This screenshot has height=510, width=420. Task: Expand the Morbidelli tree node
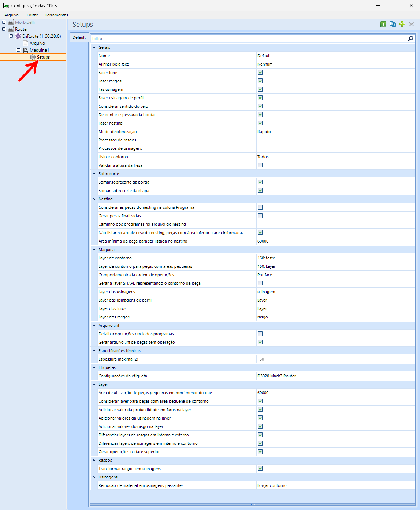coord(4,22)
